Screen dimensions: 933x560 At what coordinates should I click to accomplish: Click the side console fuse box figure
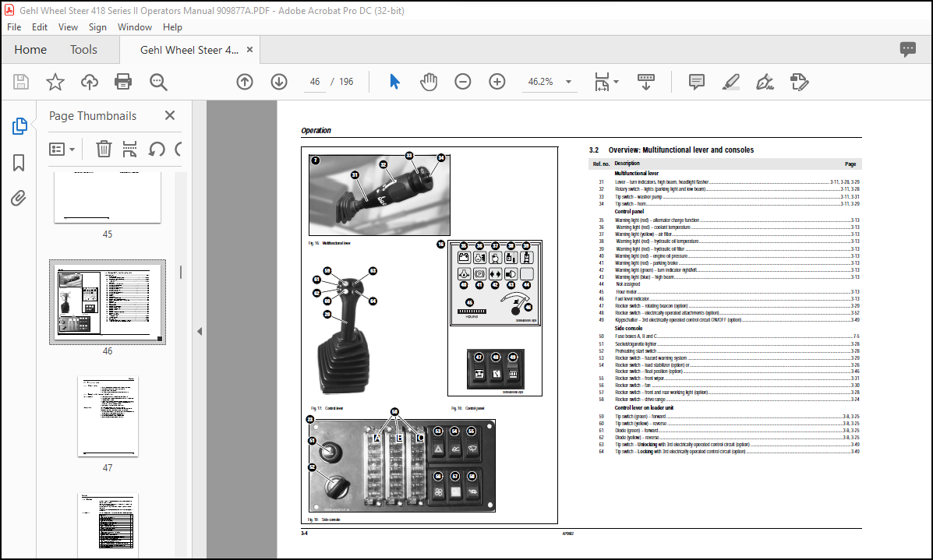pyautogui.click(x=401, y=466)
